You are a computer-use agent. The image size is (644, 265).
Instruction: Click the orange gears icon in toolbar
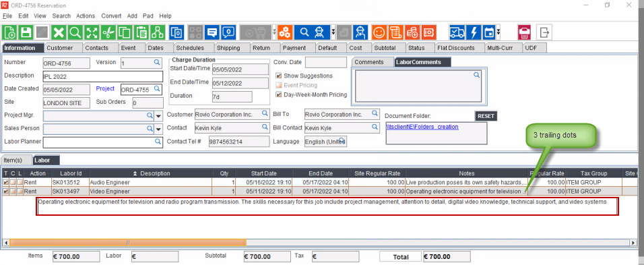[x=285, y=32]
